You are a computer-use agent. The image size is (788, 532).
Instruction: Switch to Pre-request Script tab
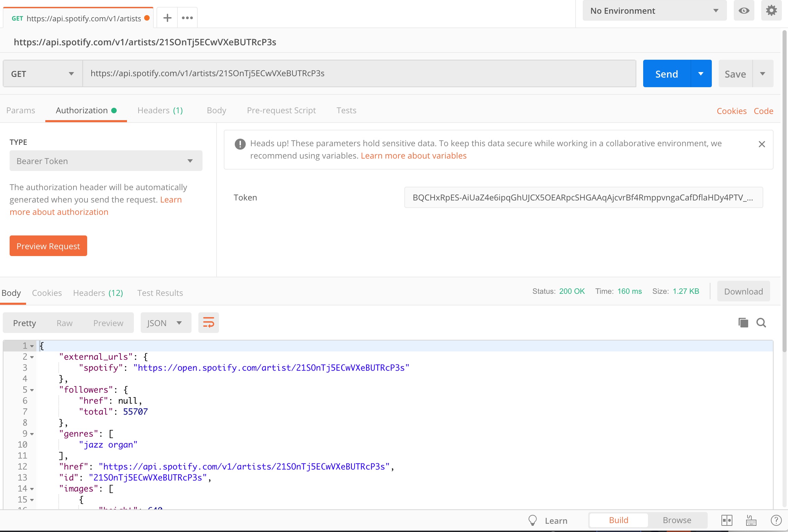281,111
